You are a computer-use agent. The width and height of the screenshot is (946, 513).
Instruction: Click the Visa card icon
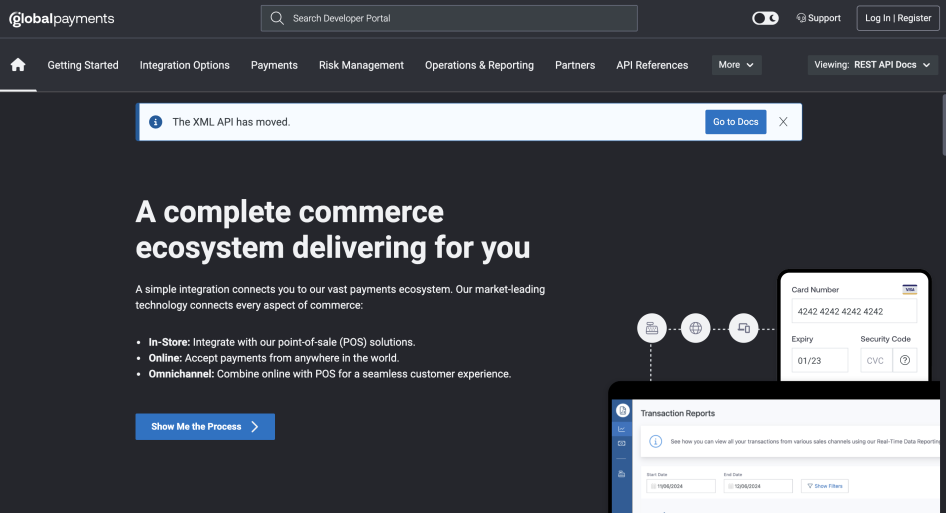coord(909,290)
